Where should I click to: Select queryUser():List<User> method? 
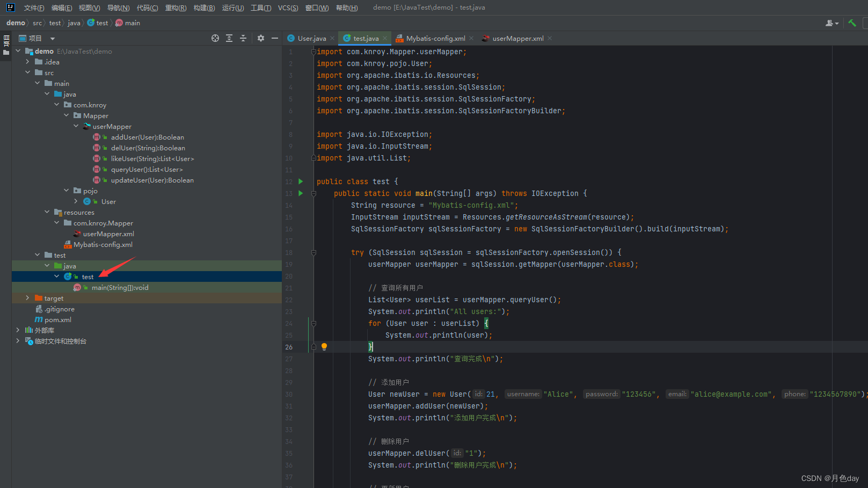point(147,169)
